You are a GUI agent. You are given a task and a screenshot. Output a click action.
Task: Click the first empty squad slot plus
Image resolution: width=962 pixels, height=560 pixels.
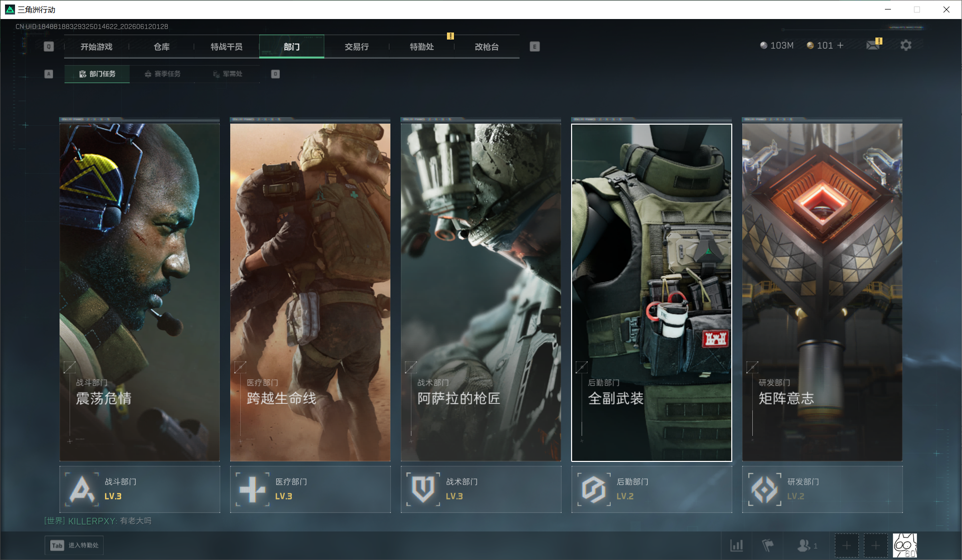pyautogui.click(x=846, y=545)
